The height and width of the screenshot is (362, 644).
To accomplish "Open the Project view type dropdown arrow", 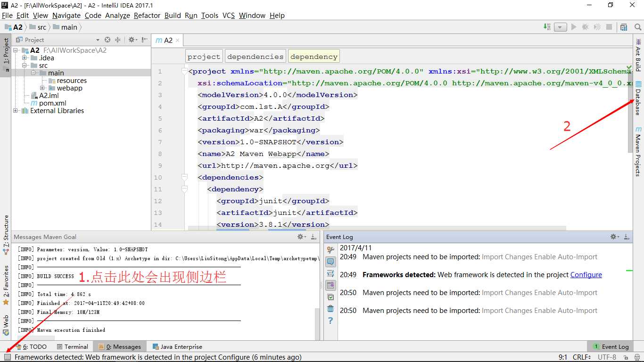I will click(98, 40).
